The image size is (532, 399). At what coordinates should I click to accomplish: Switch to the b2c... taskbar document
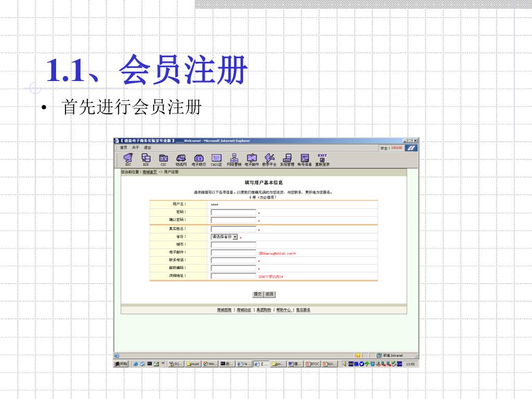point(330,364)
